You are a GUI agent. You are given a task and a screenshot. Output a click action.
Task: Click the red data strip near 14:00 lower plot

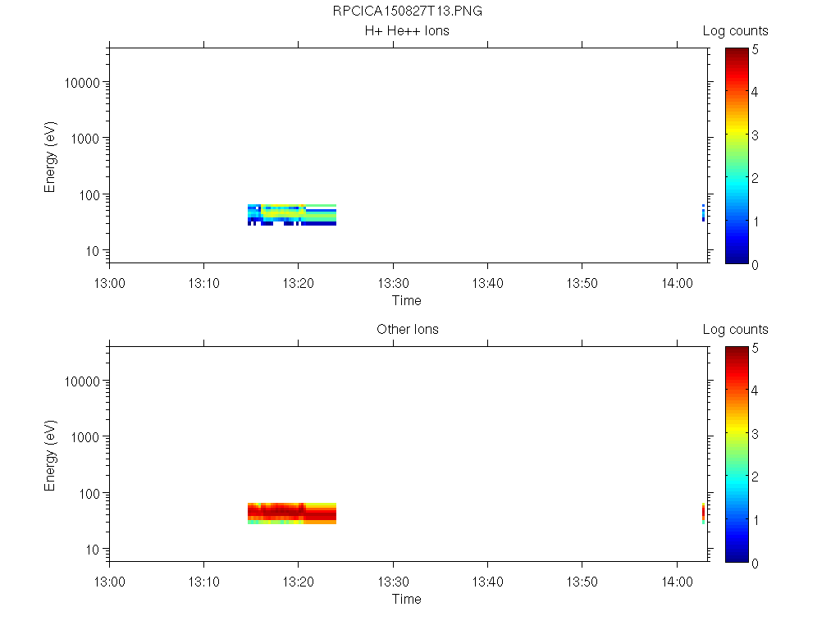(703, 514)
